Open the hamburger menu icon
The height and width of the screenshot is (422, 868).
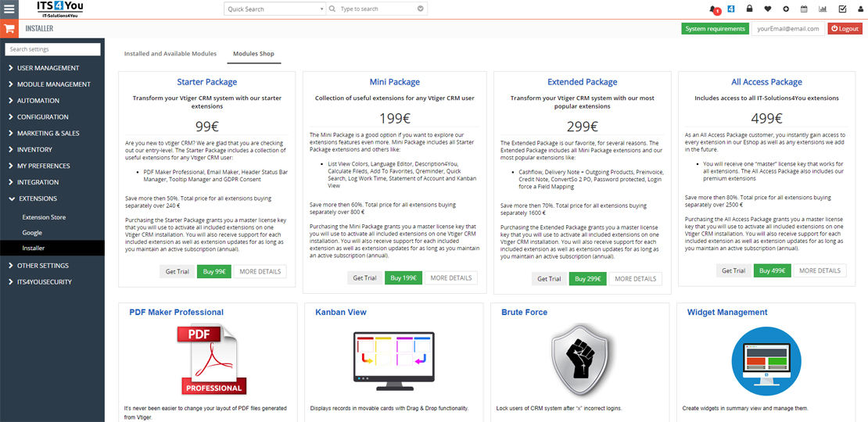(x=9, y=9)
